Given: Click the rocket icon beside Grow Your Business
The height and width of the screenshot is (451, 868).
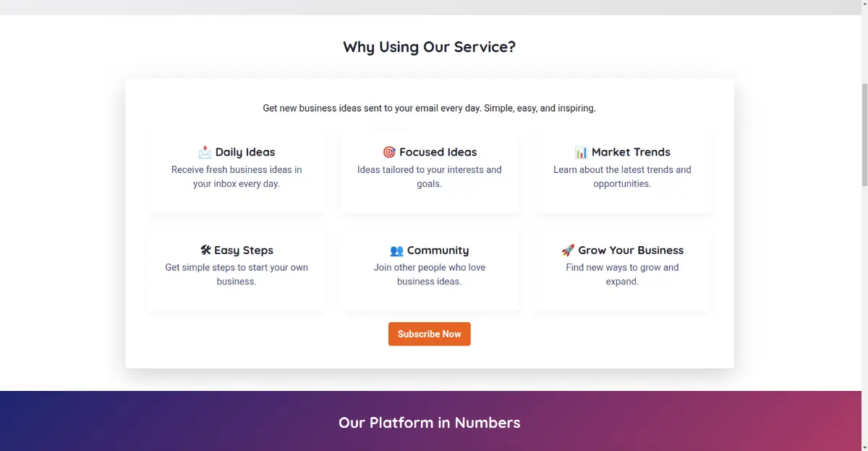Looking at the screenshot, I should [x=568, y=250].
